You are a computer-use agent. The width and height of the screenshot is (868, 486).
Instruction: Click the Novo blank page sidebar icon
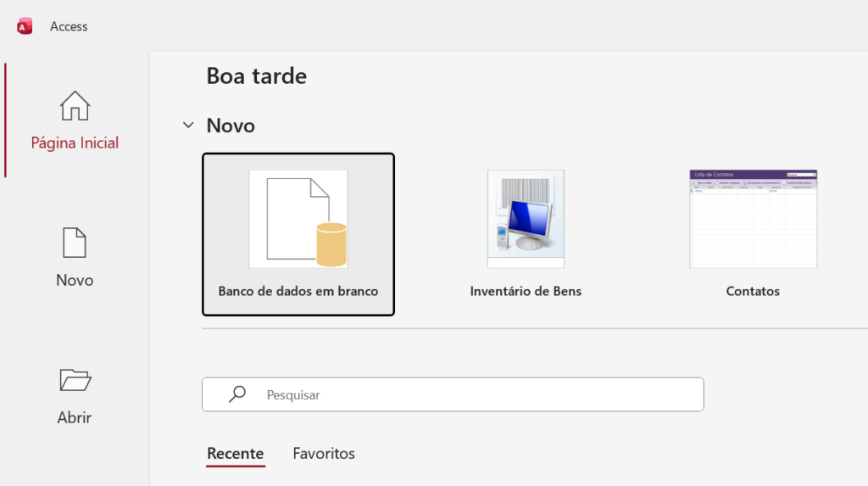[x=75, y=243]
